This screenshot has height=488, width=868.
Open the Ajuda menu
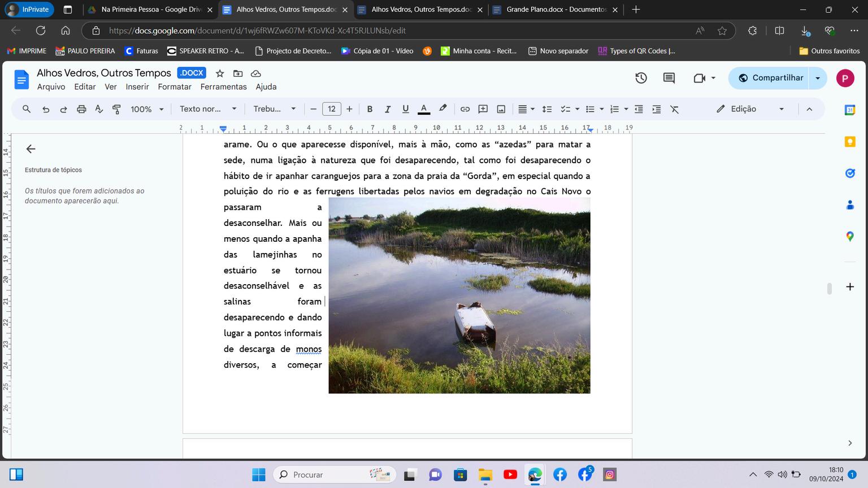coord(266,87)
